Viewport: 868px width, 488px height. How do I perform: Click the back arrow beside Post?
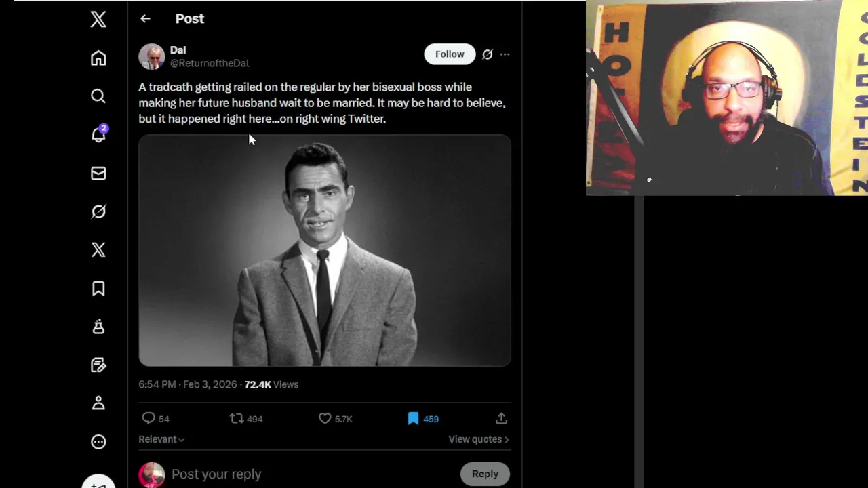coord(145,19)
